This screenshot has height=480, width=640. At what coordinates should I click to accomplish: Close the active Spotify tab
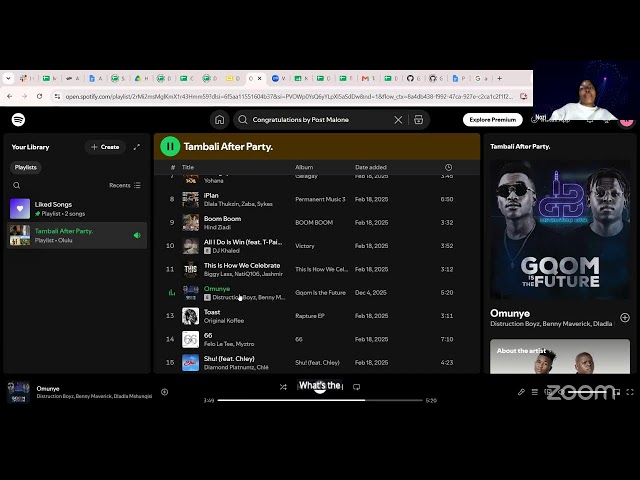260,78
